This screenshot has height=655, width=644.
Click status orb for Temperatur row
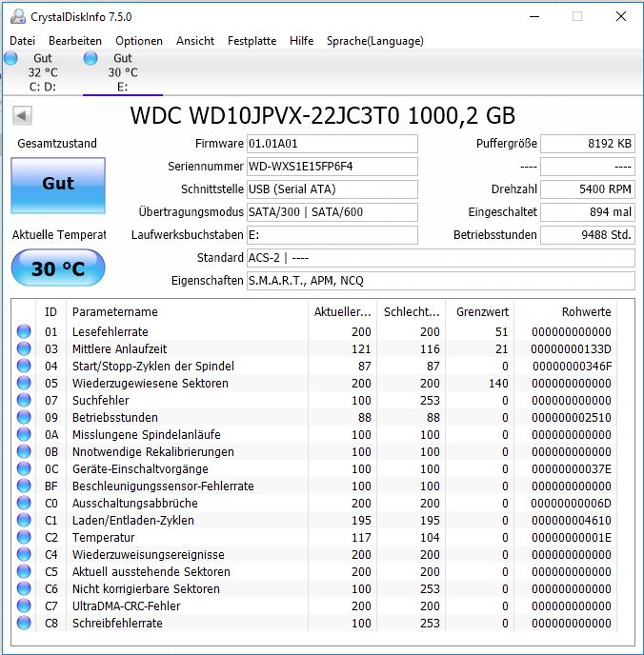coord(24,537)
